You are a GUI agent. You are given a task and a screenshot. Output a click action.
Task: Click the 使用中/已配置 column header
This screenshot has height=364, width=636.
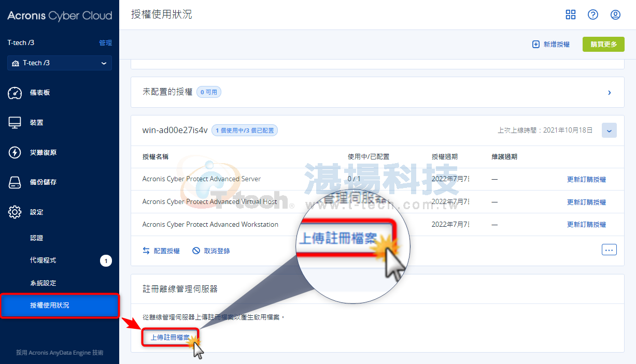pyautogui.click(x=369, y=157)
